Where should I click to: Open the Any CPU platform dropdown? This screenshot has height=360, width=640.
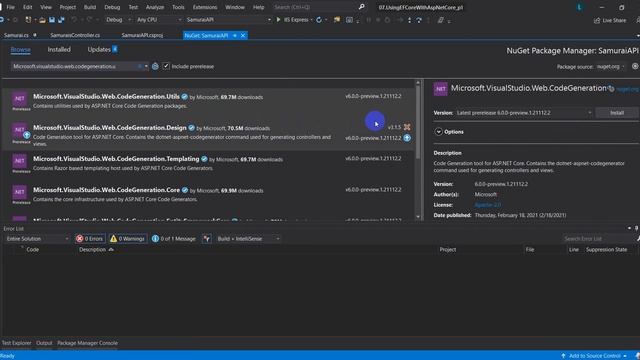[159, 20]
